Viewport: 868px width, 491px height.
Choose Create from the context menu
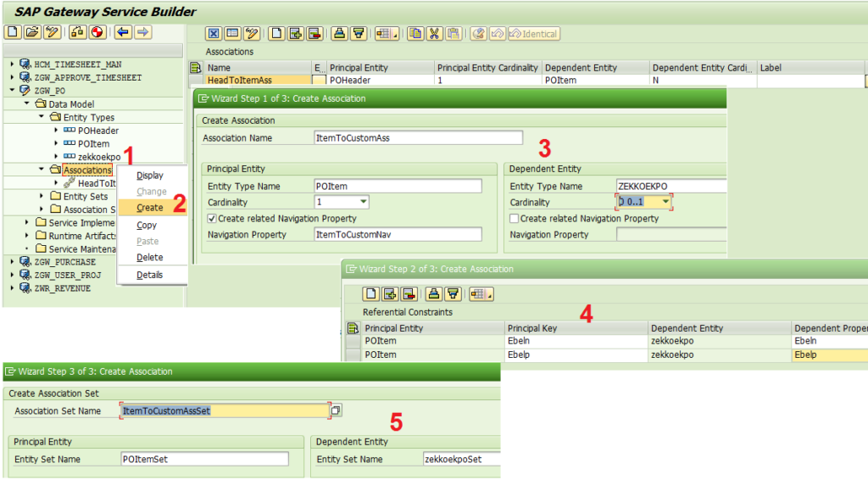(x=150, y=208)
